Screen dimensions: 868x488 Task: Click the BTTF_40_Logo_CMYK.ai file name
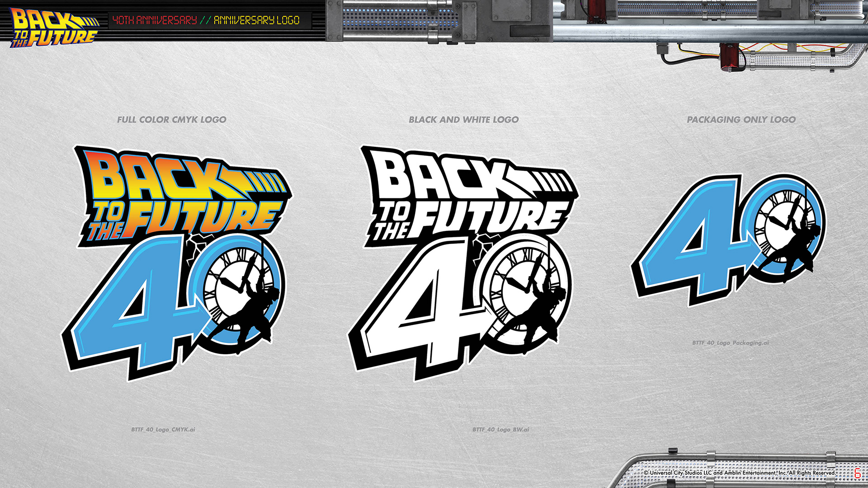[x=163, y=429]
